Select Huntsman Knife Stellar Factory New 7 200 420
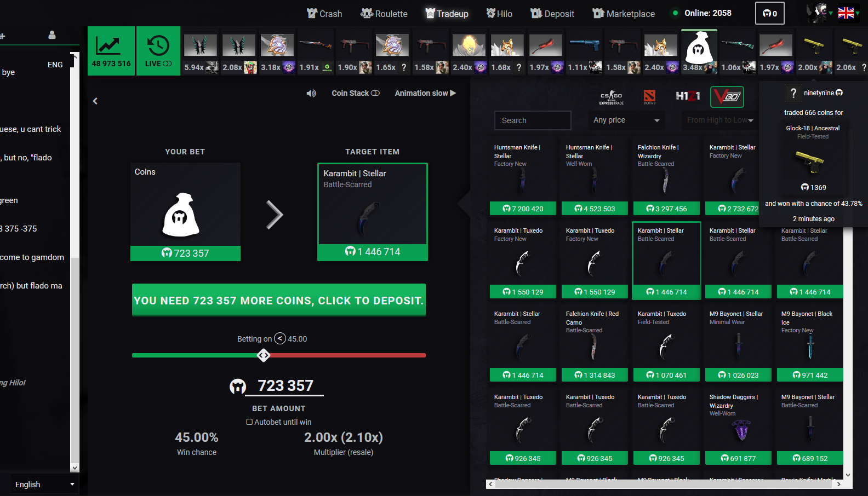868x496 pixels. point(523,178)
